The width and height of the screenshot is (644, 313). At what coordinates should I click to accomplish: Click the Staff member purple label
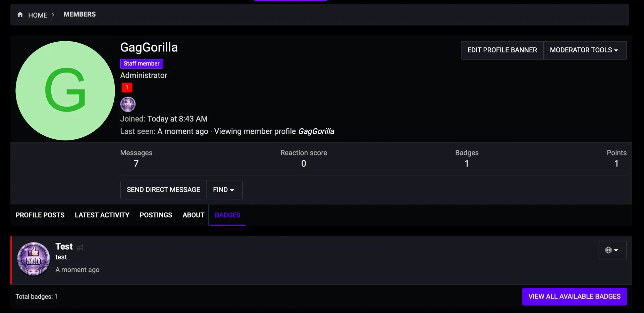(142, 64)
